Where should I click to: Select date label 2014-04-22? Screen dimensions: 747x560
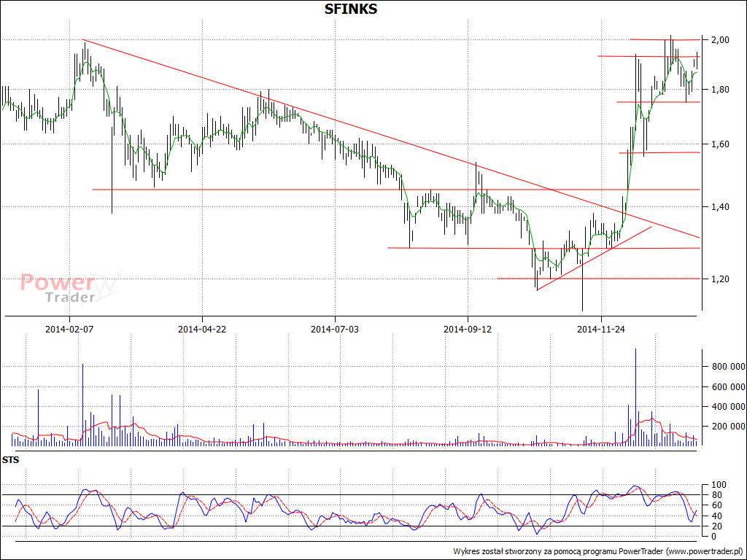click(x=202, y=329)
